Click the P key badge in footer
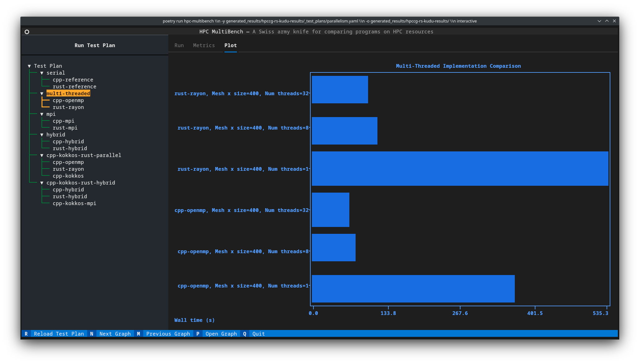 coord(198,334)
